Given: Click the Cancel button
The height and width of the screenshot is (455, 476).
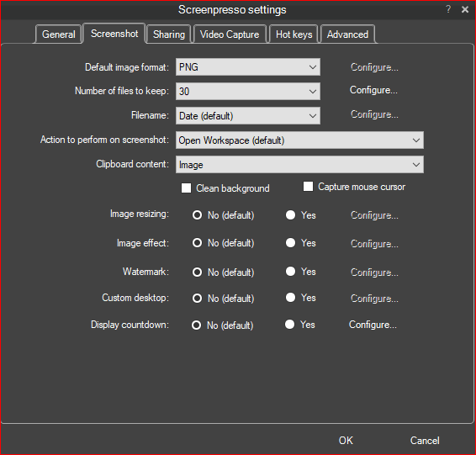Looking at the screenshot, I should (x=425, y=440).
